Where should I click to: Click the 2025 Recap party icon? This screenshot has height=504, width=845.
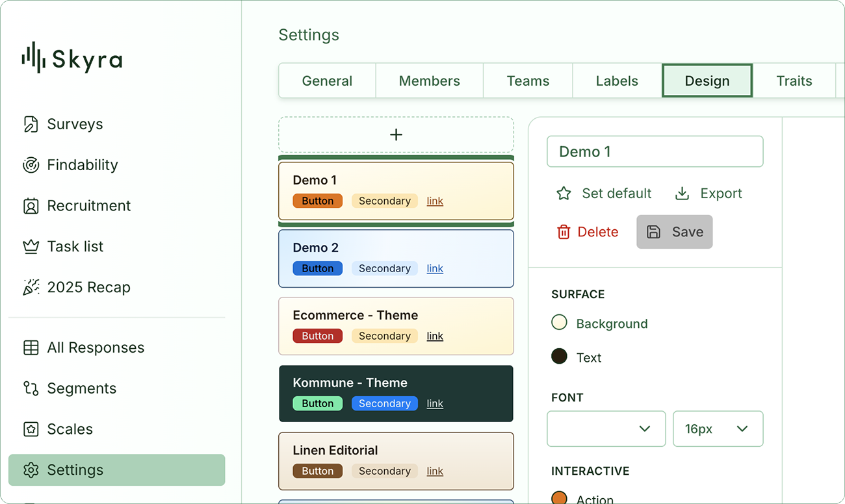pyautogui.click(x=31, y=287)
